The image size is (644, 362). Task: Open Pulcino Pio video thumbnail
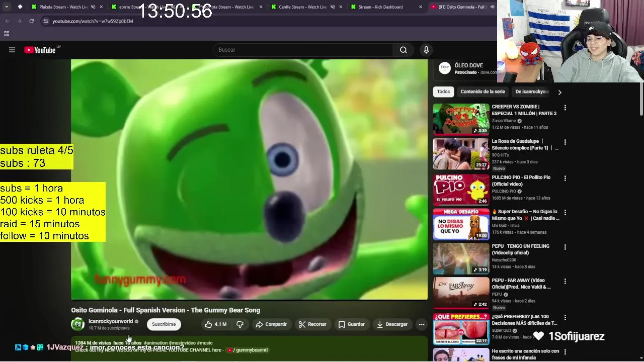tap(461, 190)
